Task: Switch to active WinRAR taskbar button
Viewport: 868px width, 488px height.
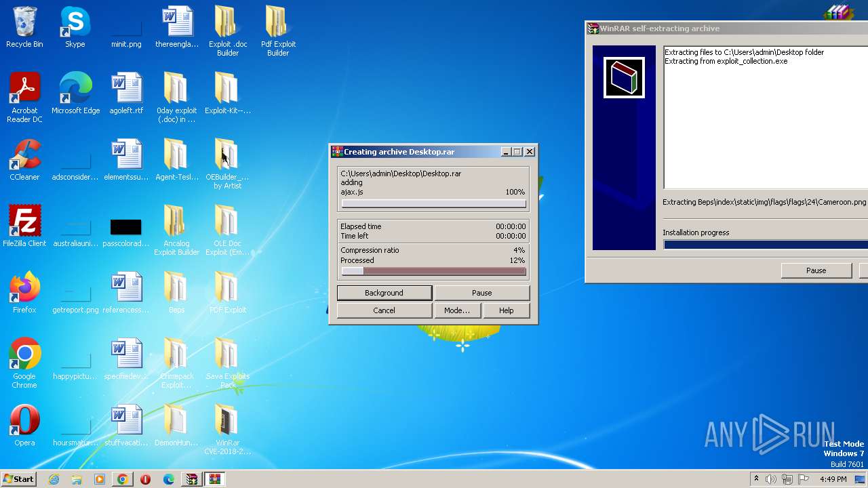Action: (215, 479)
